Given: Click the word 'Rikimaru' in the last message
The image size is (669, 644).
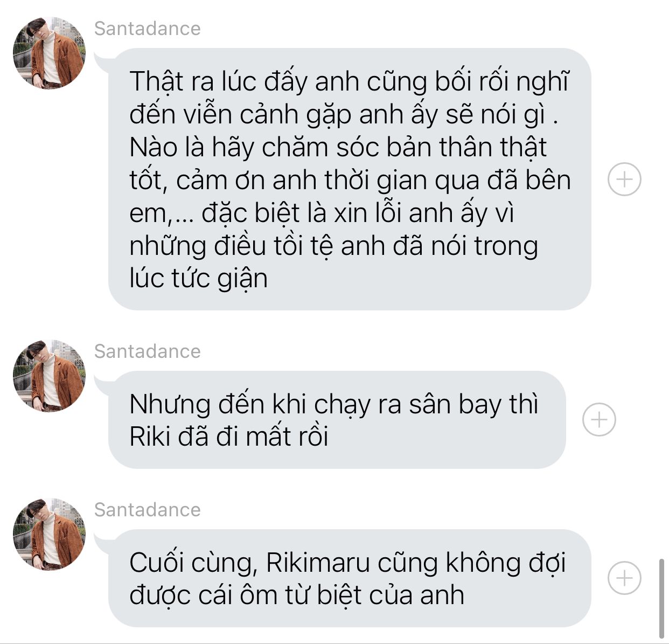Looking at the screenshot, I should point(318,563).
